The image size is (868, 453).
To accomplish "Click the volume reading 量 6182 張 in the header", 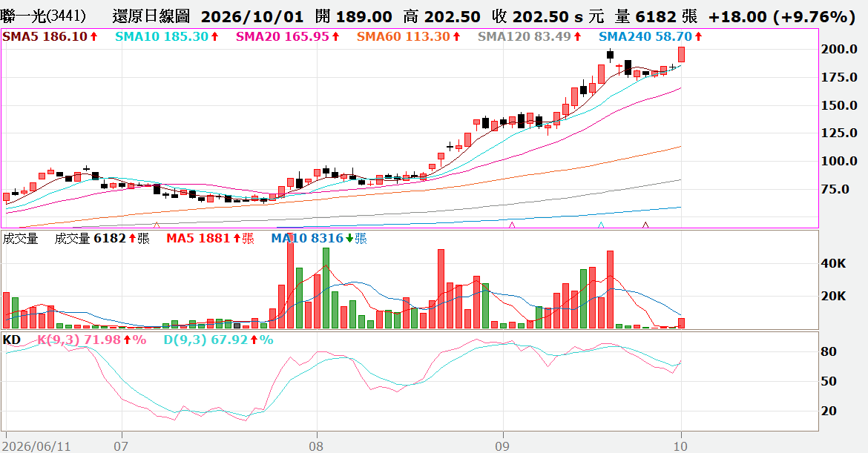I will point(656,16).
